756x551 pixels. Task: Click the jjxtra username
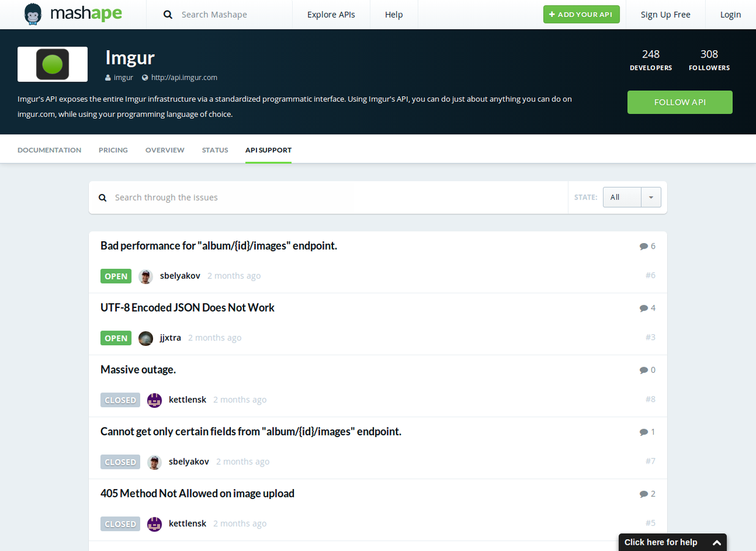(x=170, y=338)
